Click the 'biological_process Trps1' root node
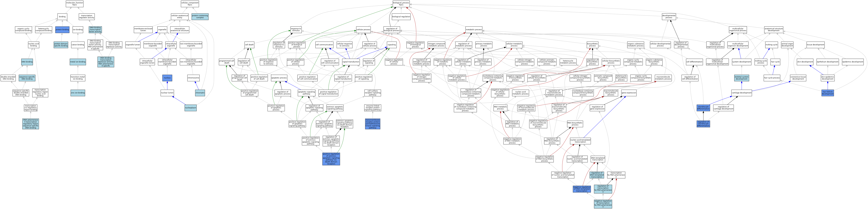 click(x=401, y=4)
